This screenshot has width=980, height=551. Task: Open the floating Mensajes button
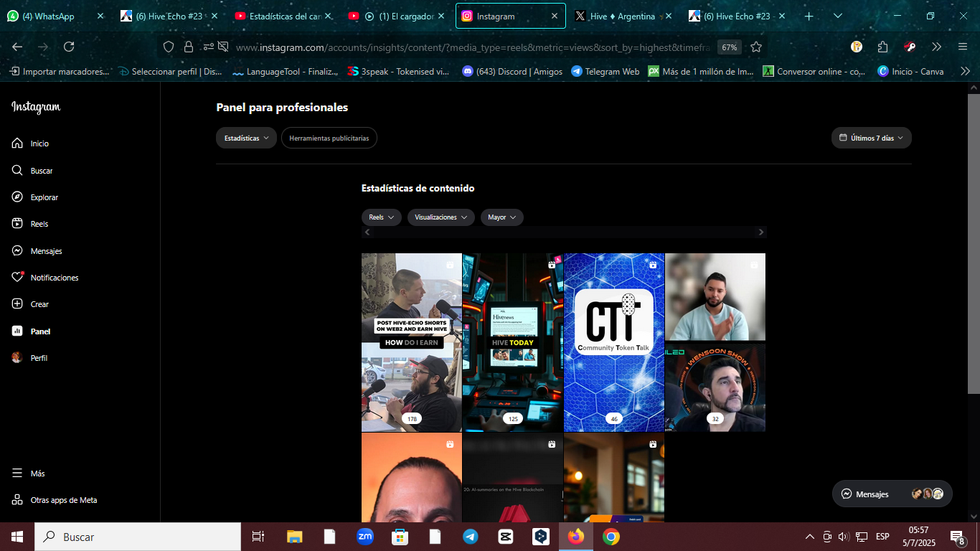(892, 494)
